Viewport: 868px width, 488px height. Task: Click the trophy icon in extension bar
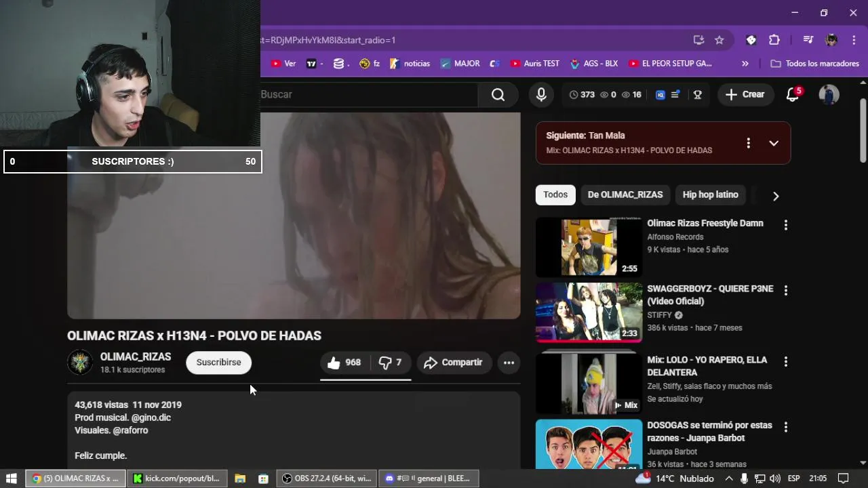(x=697, y=95)
